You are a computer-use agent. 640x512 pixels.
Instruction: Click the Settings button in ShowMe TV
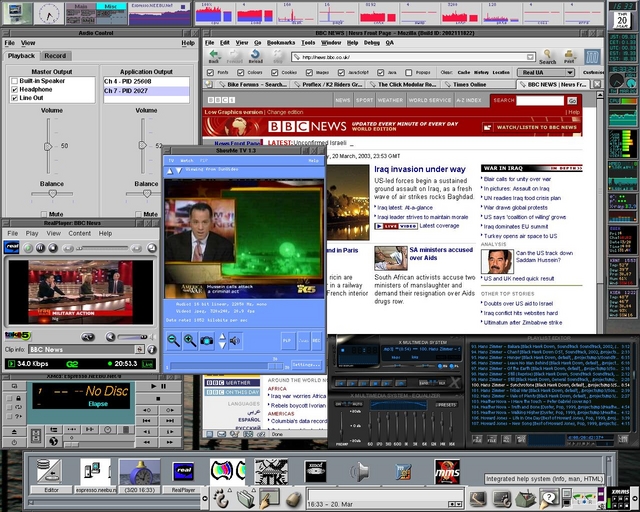click(x=306, y=364)
